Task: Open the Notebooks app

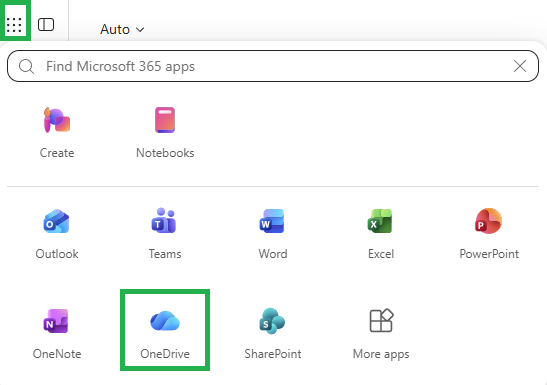Action: (165, 133)
